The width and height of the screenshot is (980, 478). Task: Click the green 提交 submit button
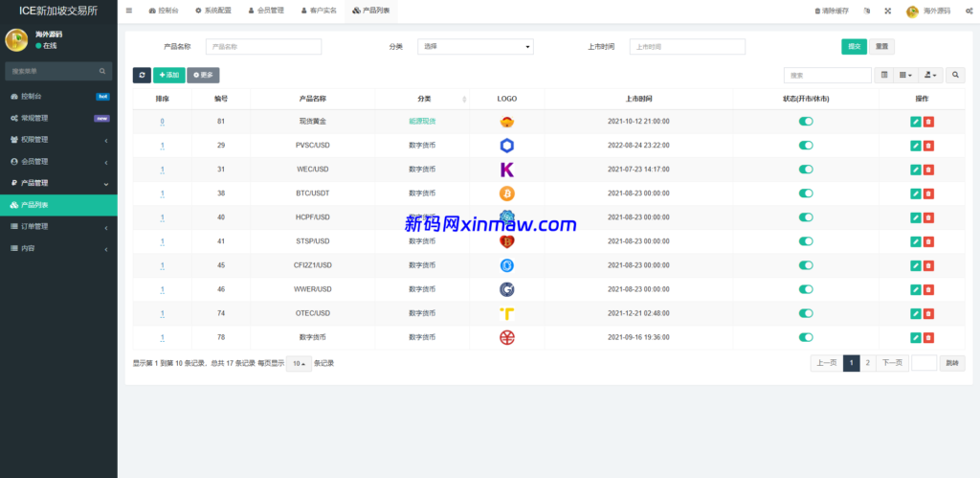pyautogui.click(x=854, y=46)
